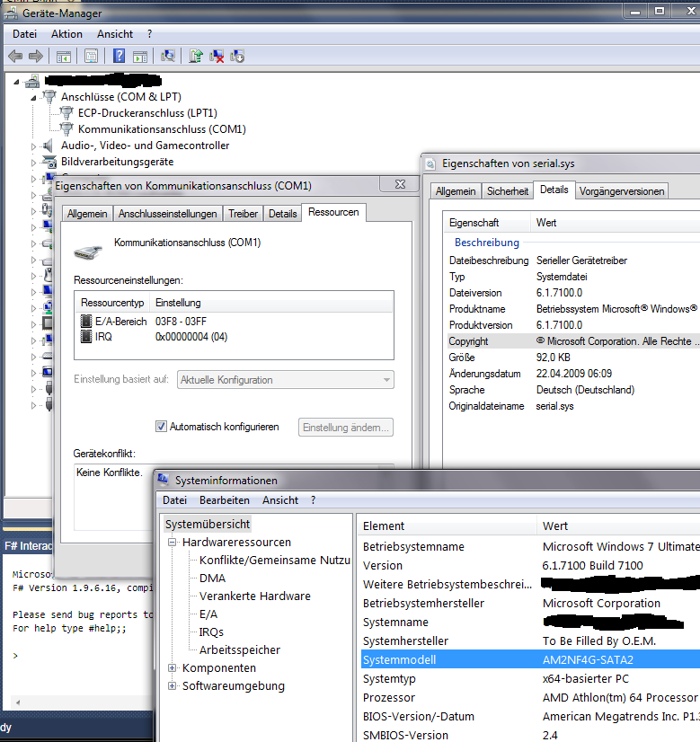The width and height of the screenshot is (700, 742).
Task: Click the Kommunikationsanschluss (COM1) tree icon
Action: click(x=66, y=128)
